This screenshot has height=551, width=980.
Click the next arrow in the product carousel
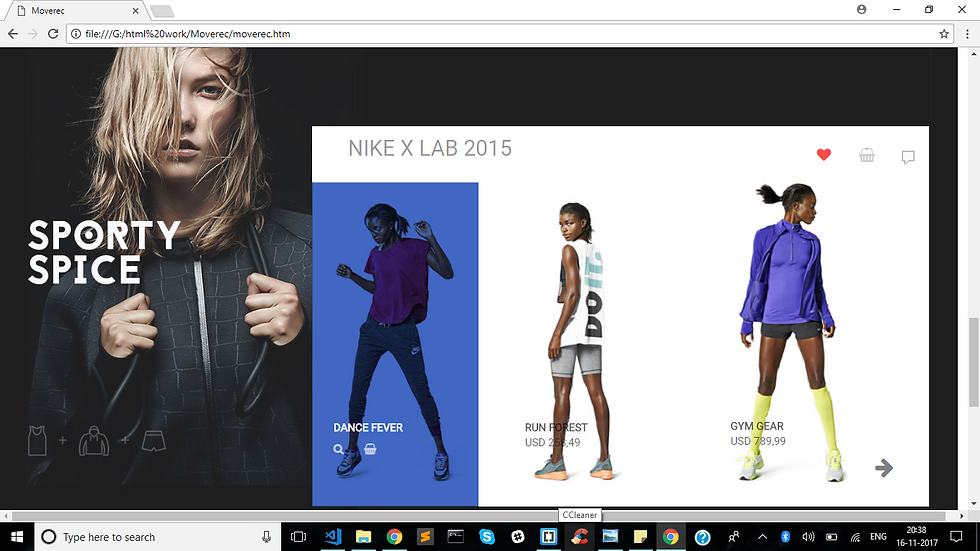884,467
